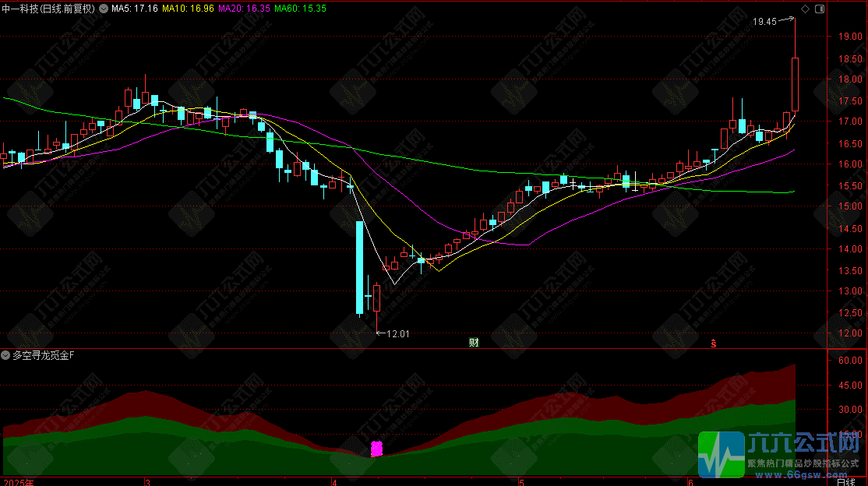Click the diamond marker icon at top right
This screenshot has width=868, height=486.
(806, 9)
